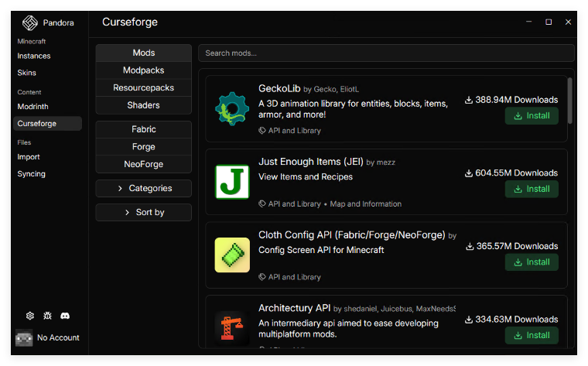
Task: Click 'View Items and Recipes' description
Action: point(306,176)
